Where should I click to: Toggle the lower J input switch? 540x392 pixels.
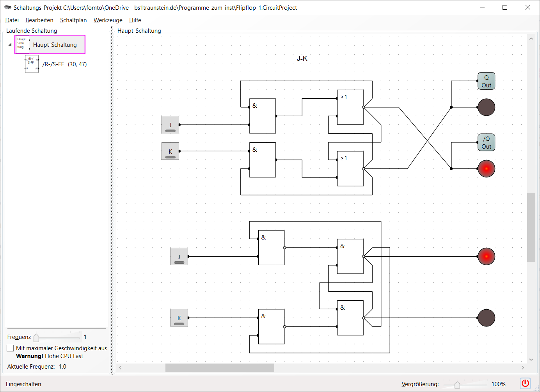pos(179,256)
